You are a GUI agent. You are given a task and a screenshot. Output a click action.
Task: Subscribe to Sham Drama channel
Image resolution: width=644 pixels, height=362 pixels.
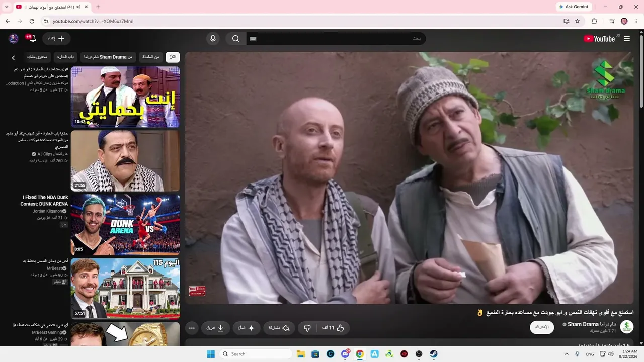pos(542,327)
